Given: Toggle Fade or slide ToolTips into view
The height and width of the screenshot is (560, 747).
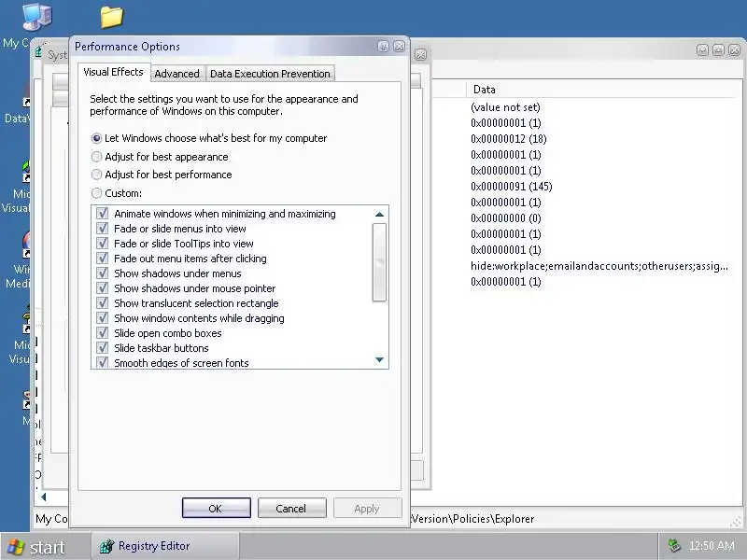Looking at the screenshot, I should [x=102, y=244].
